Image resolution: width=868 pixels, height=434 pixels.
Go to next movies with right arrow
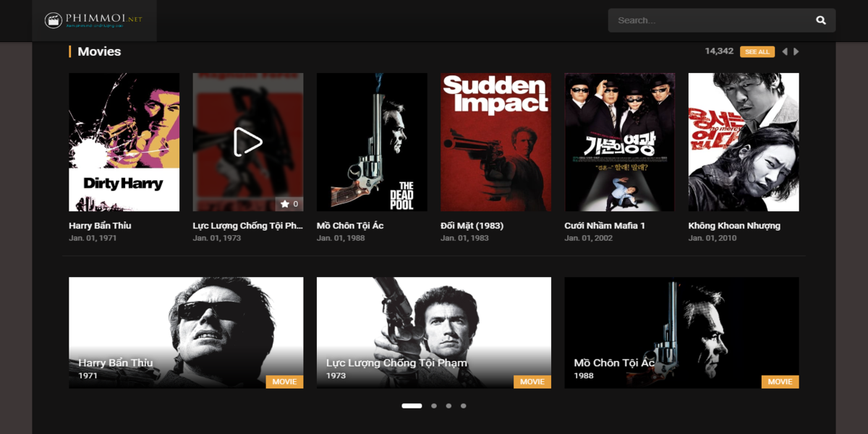796,52
